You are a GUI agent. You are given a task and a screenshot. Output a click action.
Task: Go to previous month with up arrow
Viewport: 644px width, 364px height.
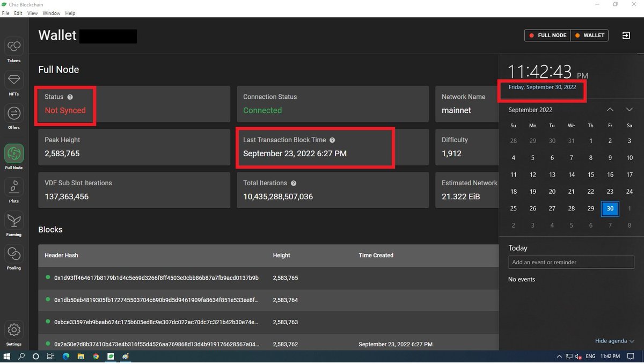tap(610, 110)
